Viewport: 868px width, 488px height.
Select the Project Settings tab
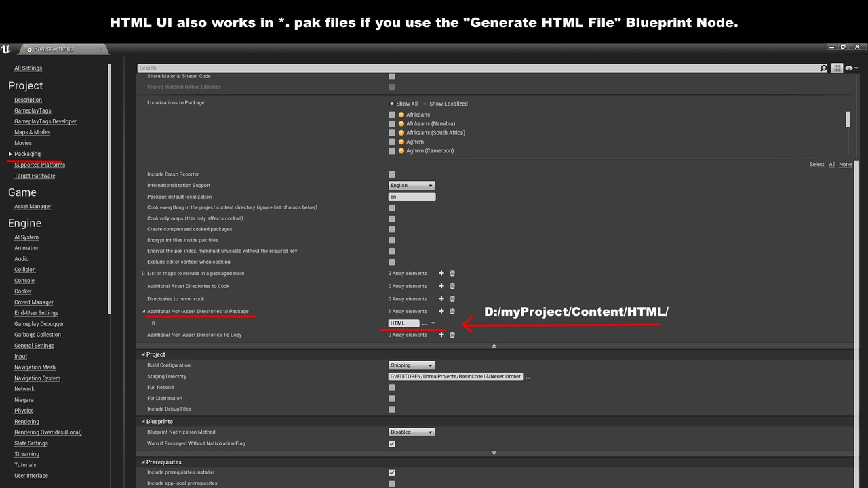54,49
